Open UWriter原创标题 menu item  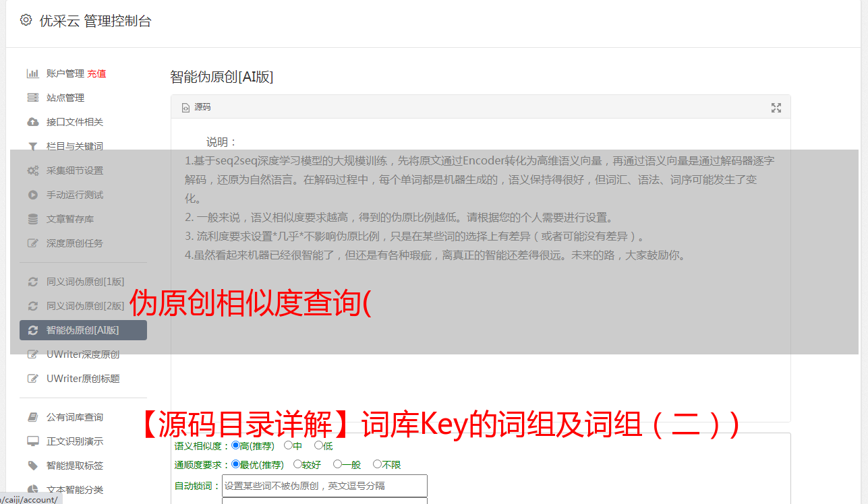pos(83,379)
